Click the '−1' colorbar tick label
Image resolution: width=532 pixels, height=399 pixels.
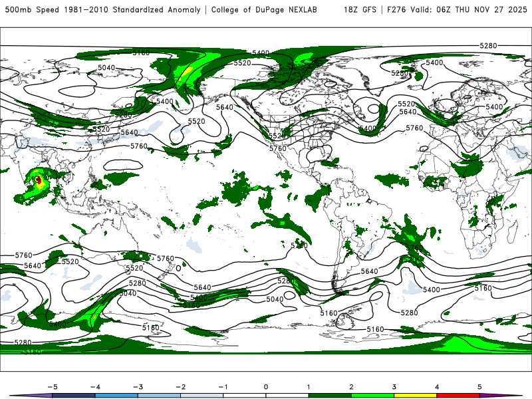(223, 387)
